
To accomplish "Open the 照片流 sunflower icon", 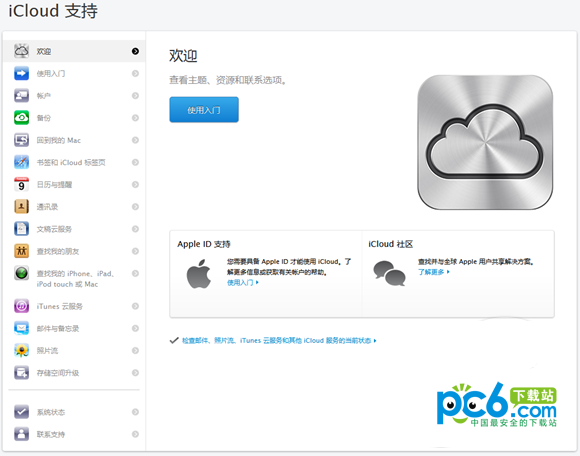I will coord(21,350).
